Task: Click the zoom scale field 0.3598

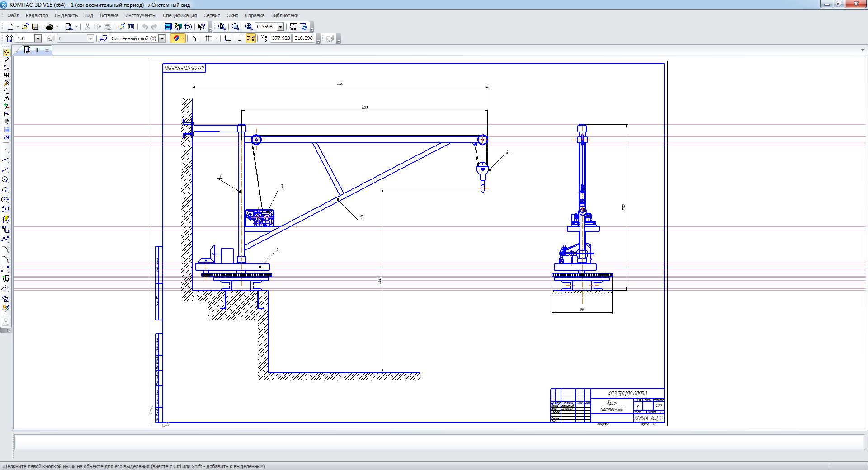Action: [x=265, y=27]
